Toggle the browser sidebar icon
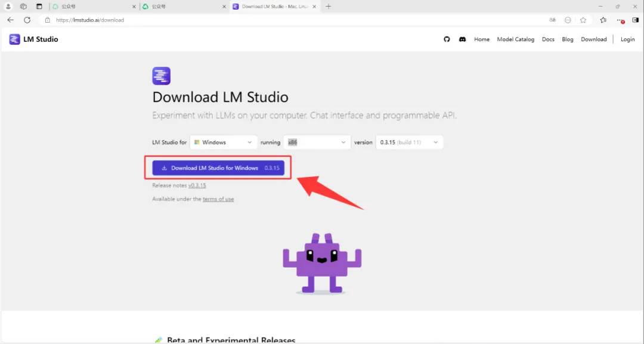This screenshot has height=344, width=644. click(x=636, y=20)
